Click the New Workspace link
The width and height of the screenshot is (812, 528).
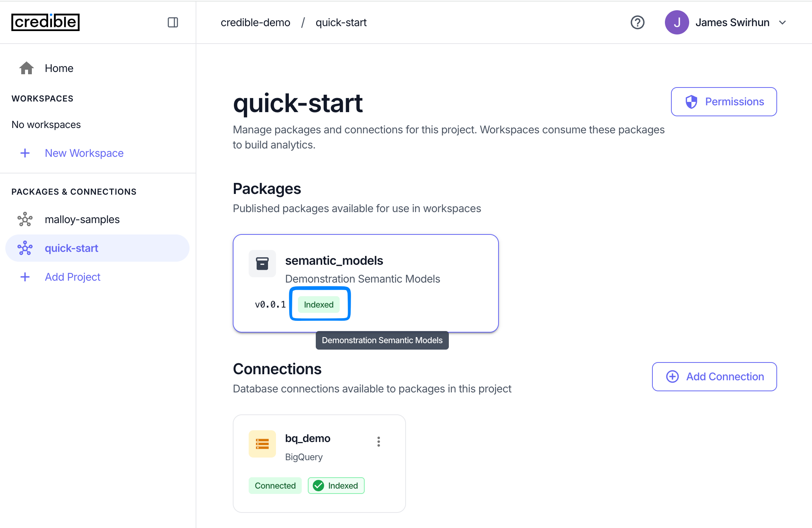[x=84, y=153]
